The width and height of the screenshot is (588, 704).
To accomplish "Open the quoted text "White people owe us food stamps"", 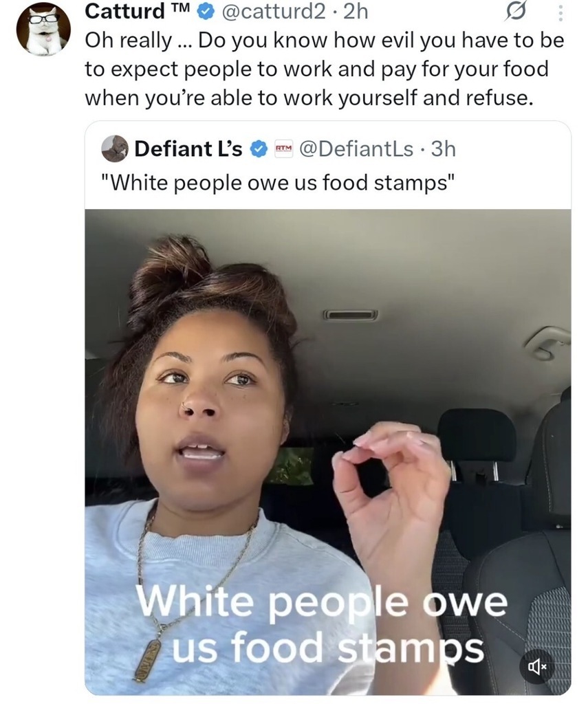I will tap(278, 183).
